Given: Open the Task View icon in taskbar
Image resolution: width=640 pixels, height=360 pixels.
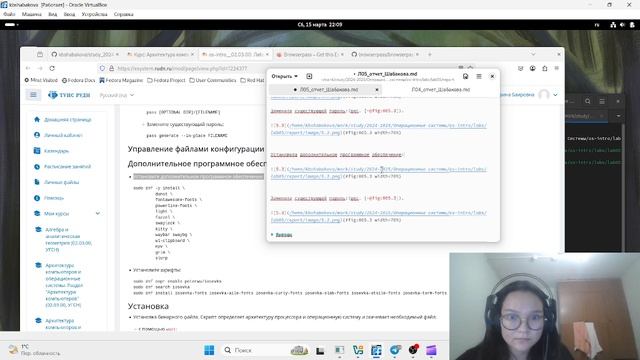Looking at the screenshot, I should pyautogui.click(x=320, y=350).
